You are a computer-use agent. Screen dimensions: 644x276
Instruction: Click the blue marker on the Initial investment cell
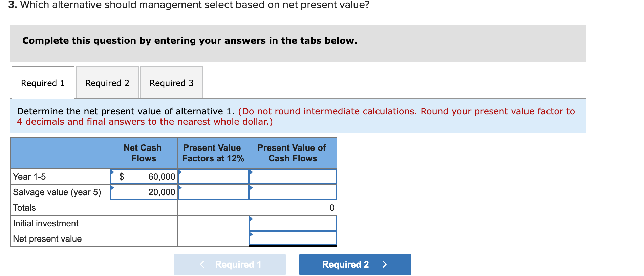[251, 218]
